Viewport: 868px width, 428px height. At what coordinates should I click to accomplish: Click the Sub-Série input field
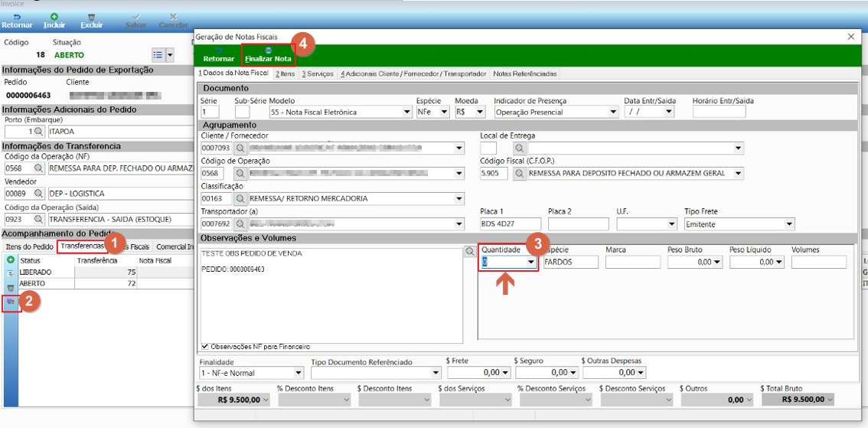243,112
